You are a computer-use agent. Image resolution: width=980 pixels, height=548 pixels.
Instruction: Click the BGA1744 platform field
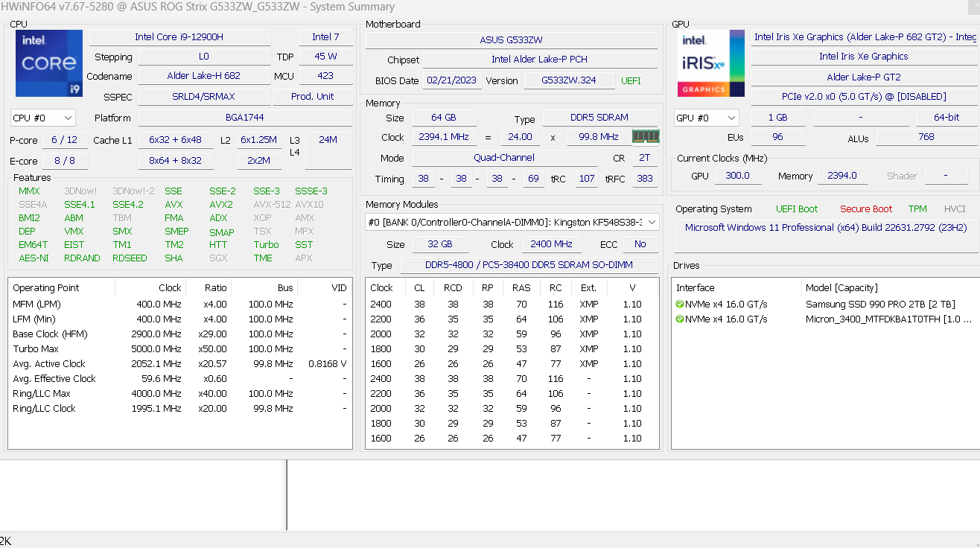click(x=245, y=118)
